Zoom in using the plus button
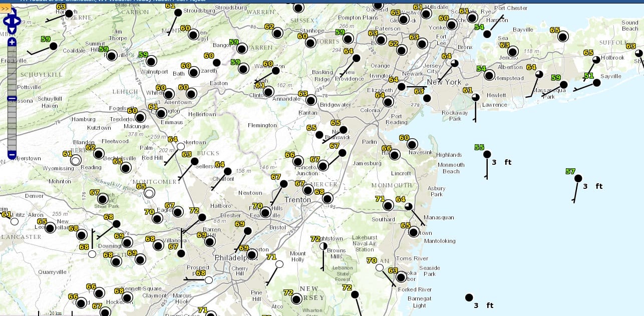This screenshot has width=644, height=316. pos(12,42)
